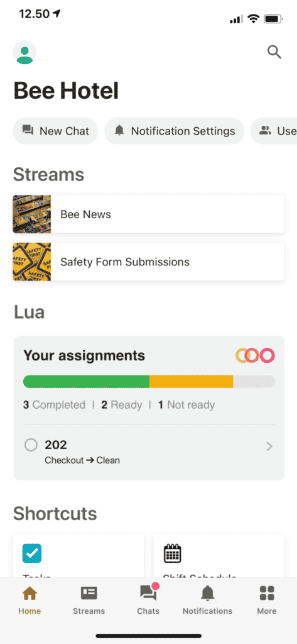Open the More grid icon
The height and width of the screenshot is (644, 297).
(x=267, y=599)
